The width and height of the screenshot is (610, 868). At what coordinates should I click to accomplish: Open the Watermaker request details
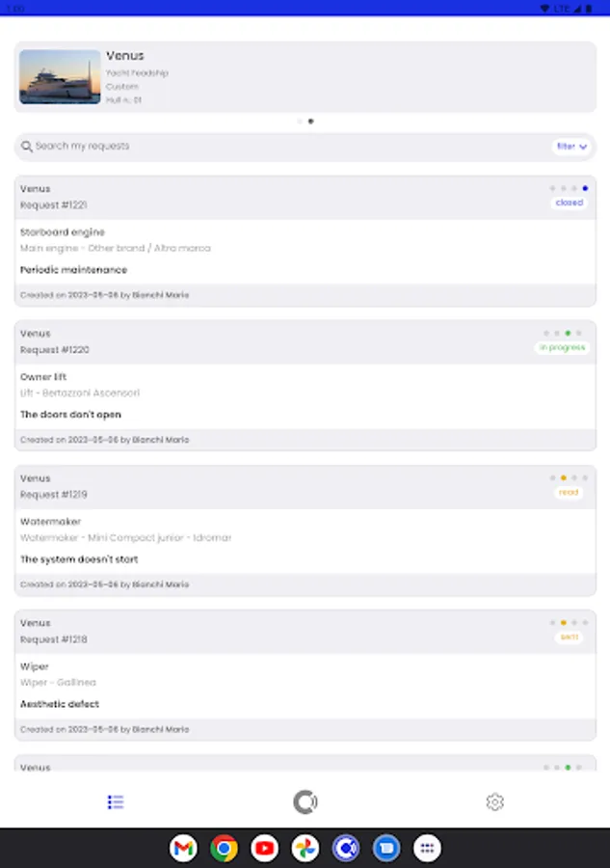pos(305,541)
